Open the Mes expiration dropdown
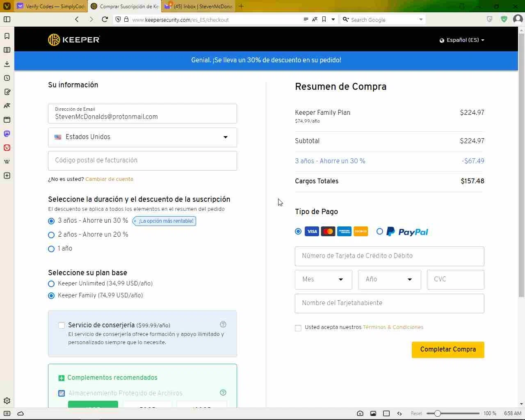Image resolution: width=525 pixels, height=420 pixels. pos(324,279)
